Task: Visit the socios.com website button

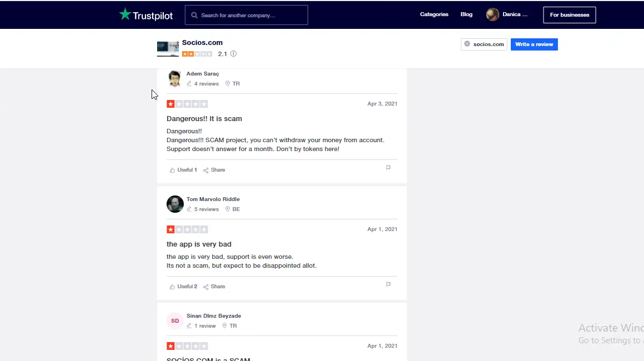Action: pyautogui.click(x=484, y=44)
